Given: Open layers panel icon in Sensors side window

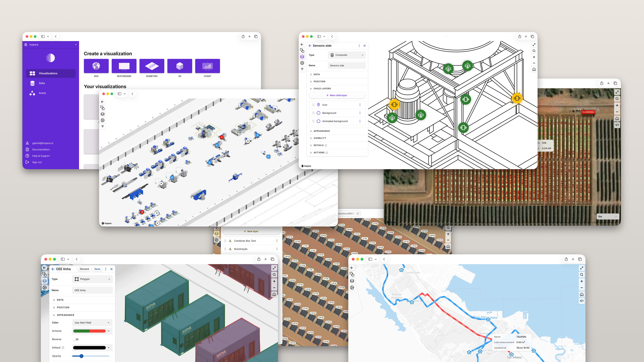Looking at the screenshot, I should click(x=302, y=57).
